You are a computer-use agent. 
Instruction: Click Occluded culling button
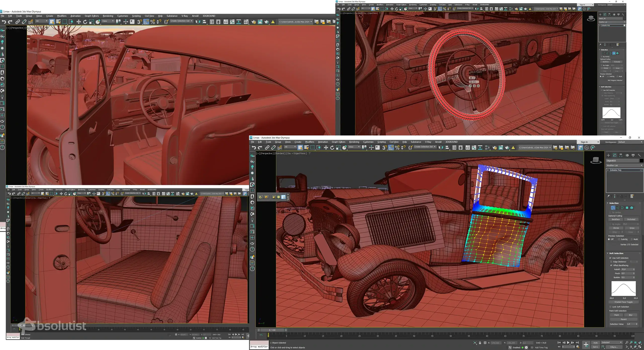pos(631,219)
